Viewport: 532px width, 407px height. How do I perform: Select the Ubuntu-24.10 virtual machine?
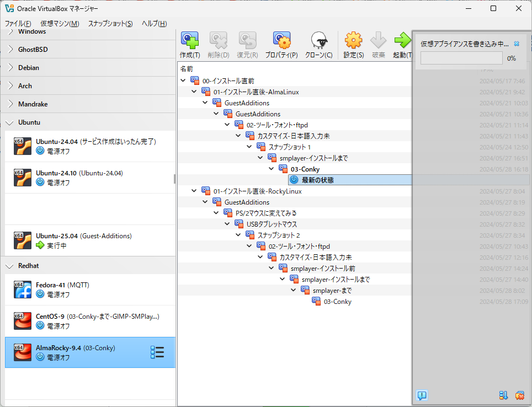(91, 178)
